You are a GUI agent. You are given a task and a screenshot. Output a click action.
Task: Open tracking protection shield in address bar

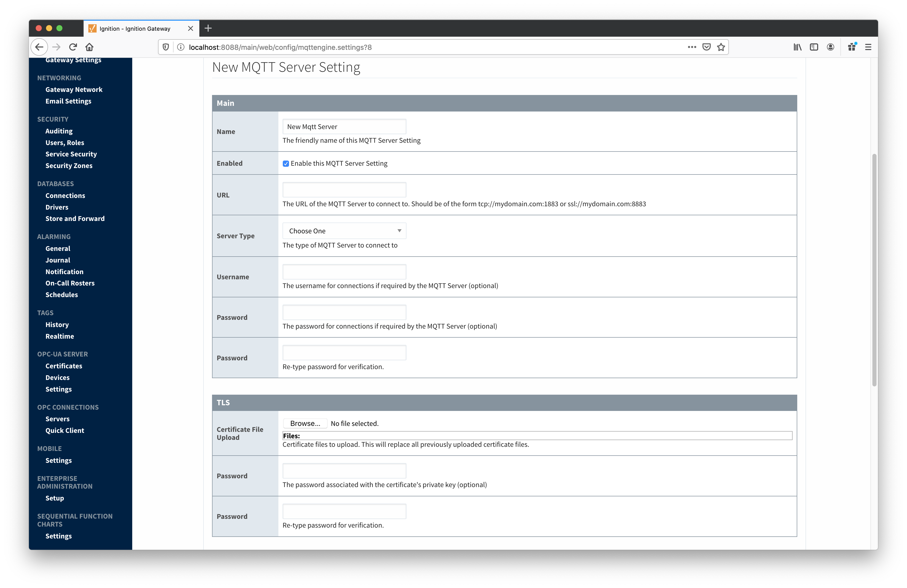pyautogui.click(x=166, y=47)
